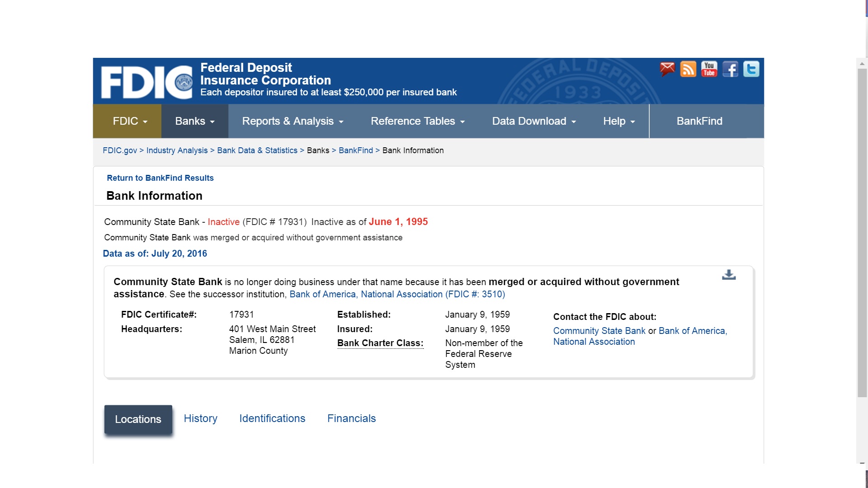Toggle Reference Tables dropdown menu
Screen dimensions: 868x488
click(417, 121)
